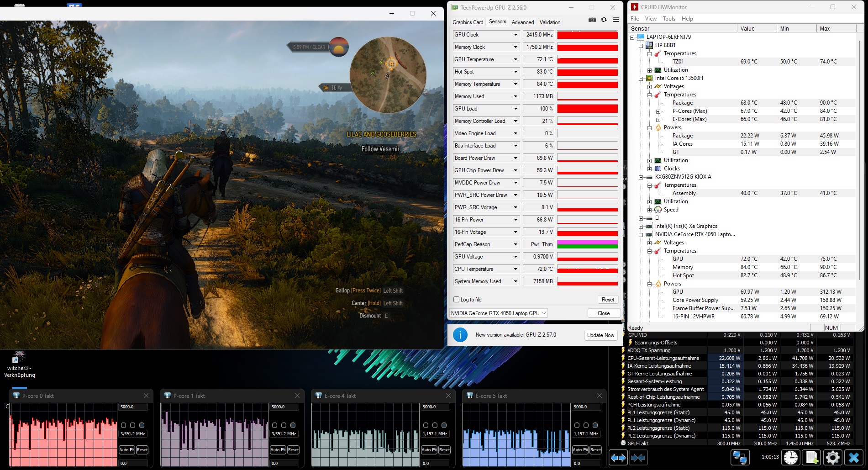Click the LAPTOP-6LRFNJ79 computer icon

641,37
